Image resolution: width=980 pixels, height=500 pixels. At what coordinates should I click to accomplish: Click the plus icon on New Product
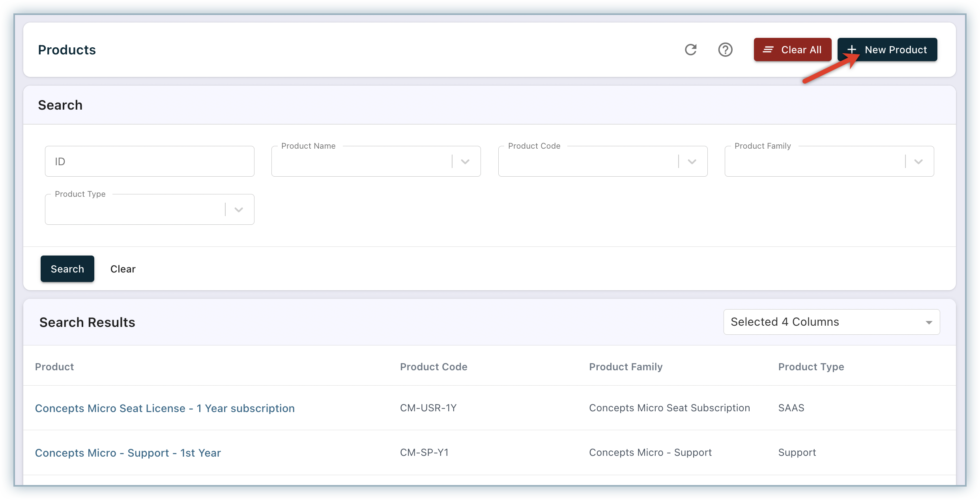852,49
